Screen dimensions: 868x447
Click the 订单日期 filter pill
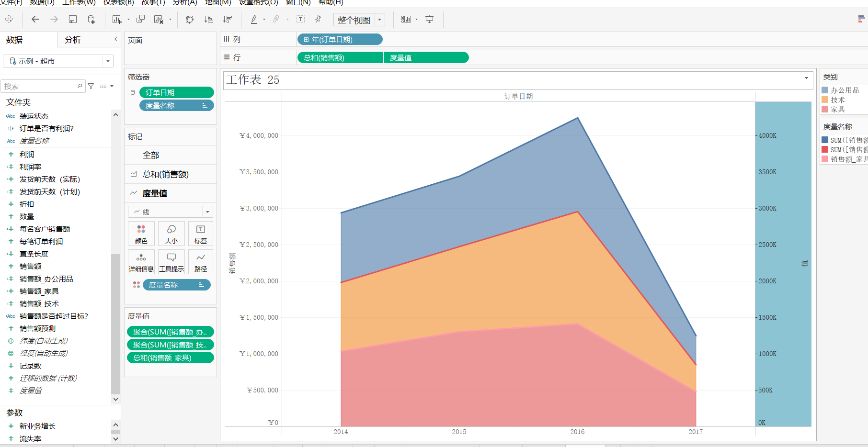pyautogui.click(x=176, y=92)
